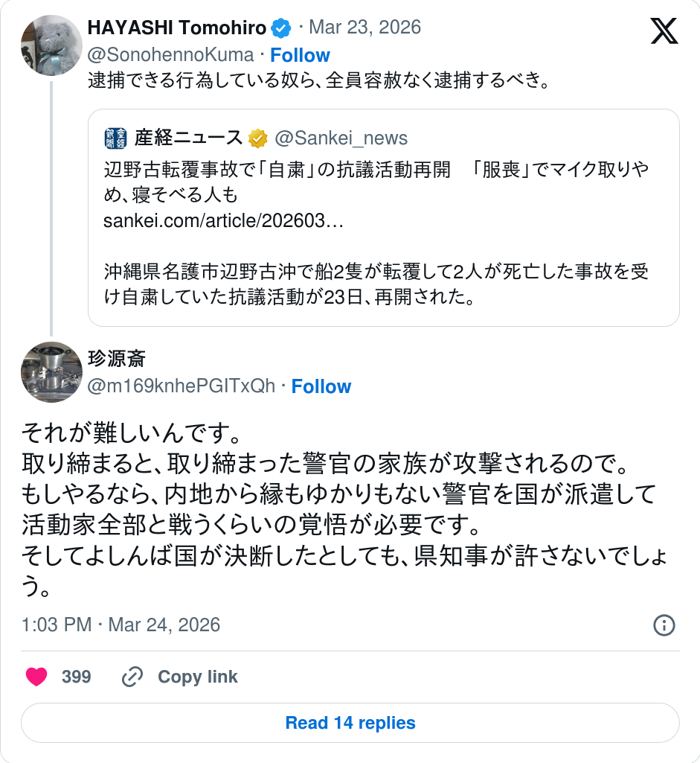
Task: Open the 1:03 PM Mar 24, 2026 timestamp
Action: click(x=121, y=625)
